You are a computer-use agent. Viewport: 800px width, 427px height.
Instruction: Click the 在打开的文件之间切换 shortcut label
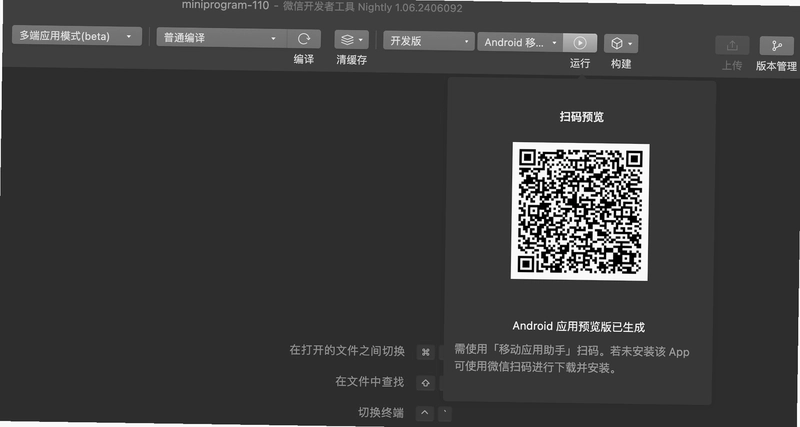(x=347, y=350)
